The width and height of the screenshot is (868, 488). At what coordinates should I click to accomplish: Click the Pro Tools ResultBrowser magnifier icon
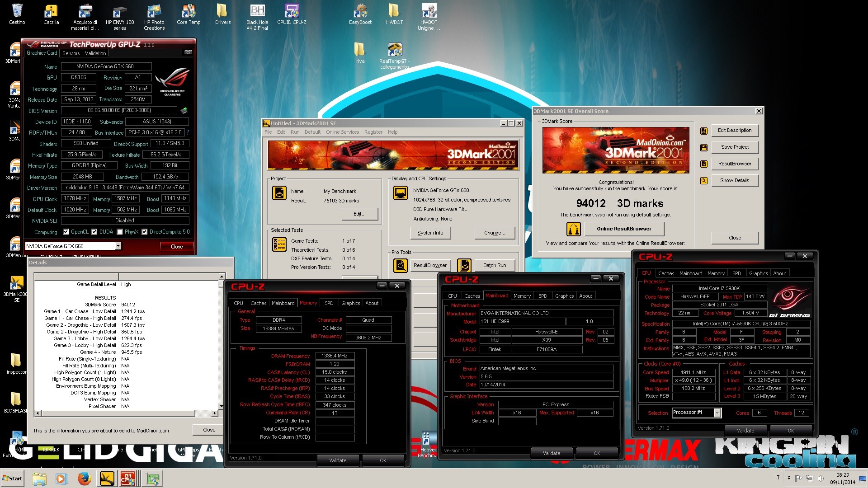click(401, 265)
